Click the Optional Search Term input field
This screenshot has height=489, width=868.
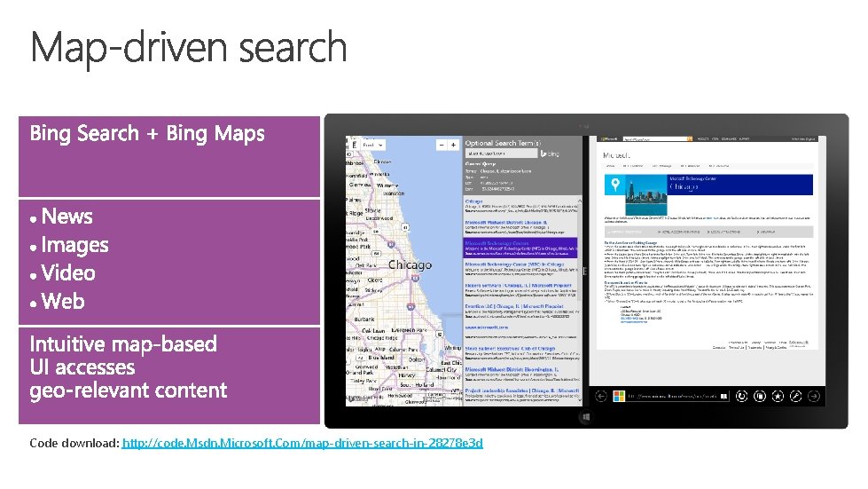coord(501,154)
